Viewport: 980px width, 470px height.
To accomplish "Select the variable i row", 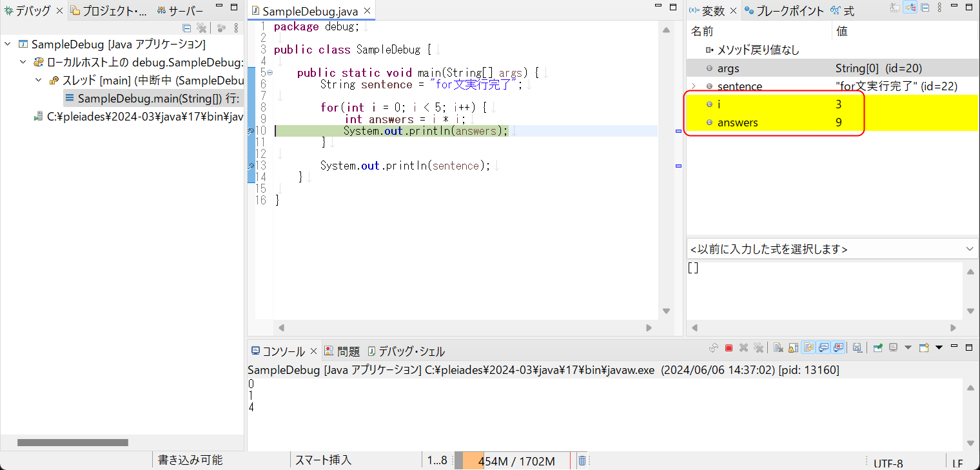I will [832, 104].
